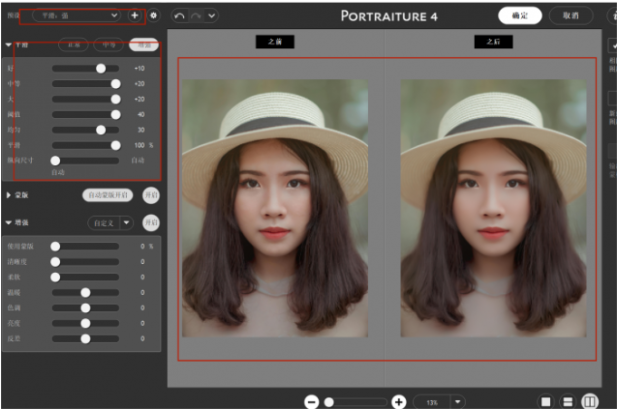Select the 正常 smoothing preset tab
The height and width of the screenshot is (409, 618).
(x=73, y=45)
